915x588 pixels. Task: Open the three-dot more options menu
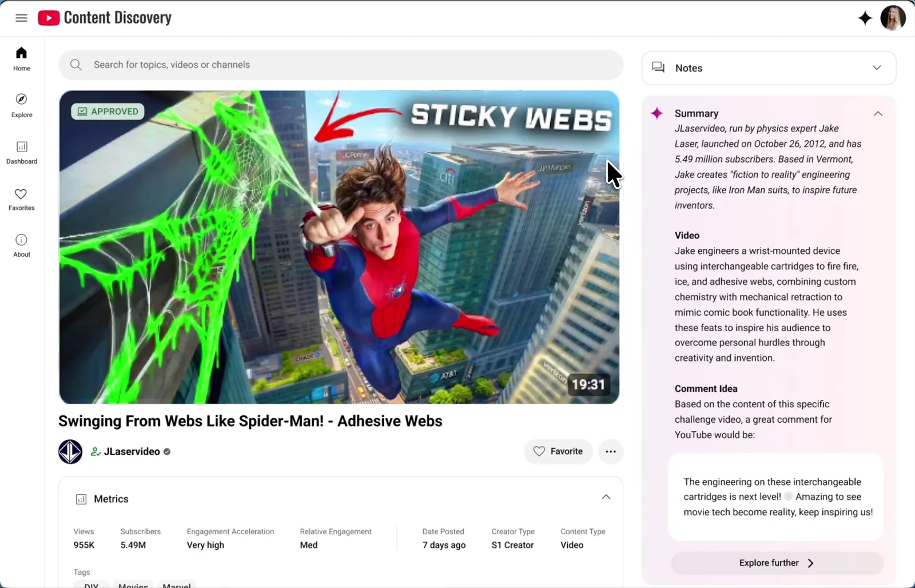[611, 451]
